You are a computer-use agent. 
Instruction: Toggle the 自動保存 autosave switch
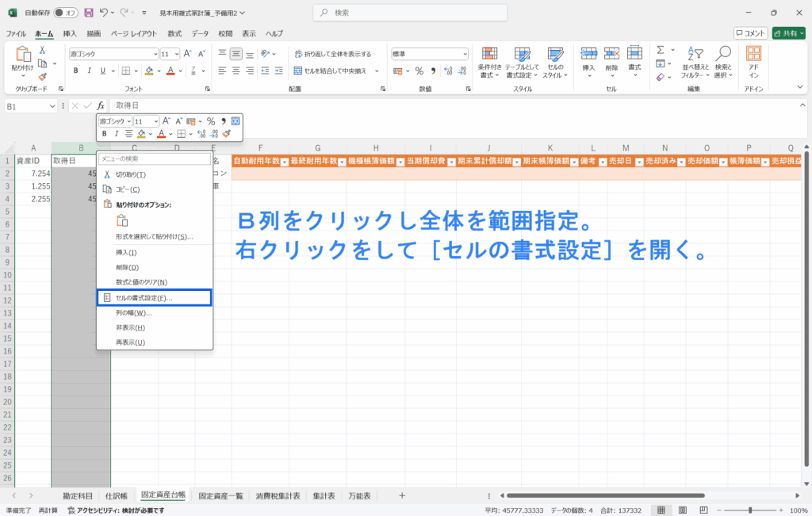(x=66, y=13)
